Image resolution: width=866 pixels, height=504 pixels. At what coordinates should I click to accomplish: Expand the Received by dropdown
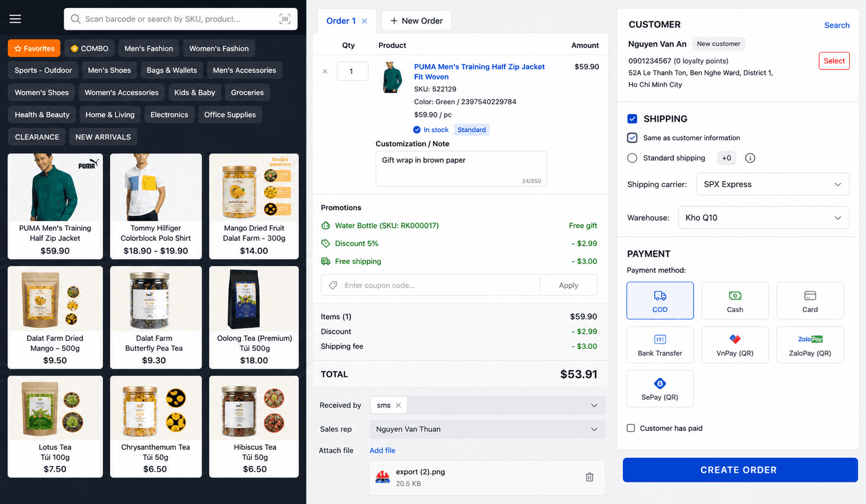point(594,405)
